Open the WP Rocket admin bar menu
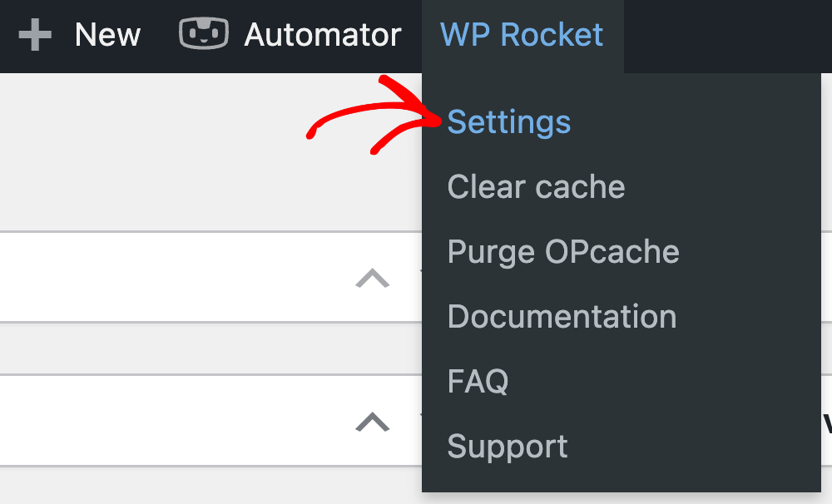This screenshot has width=832, height=504. 522,35
